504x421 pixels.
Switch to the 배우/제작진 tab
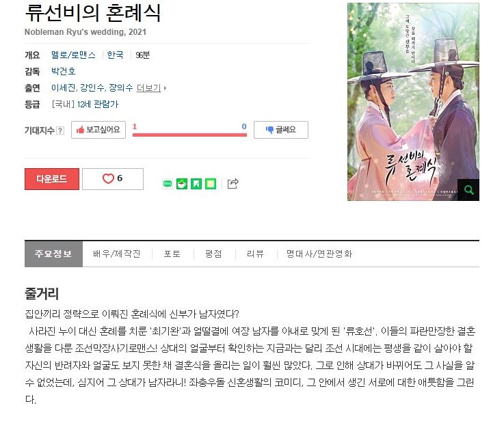[x=117, y=254]
